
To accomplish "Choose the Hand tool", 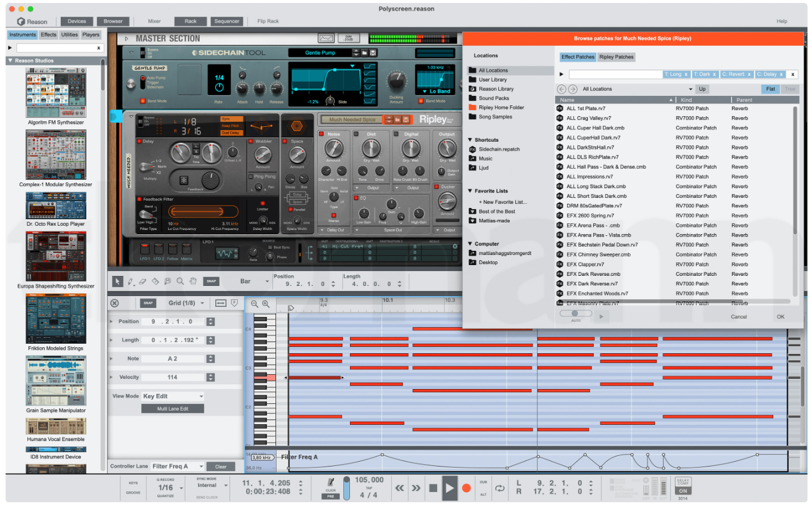I will click(193, 281).
